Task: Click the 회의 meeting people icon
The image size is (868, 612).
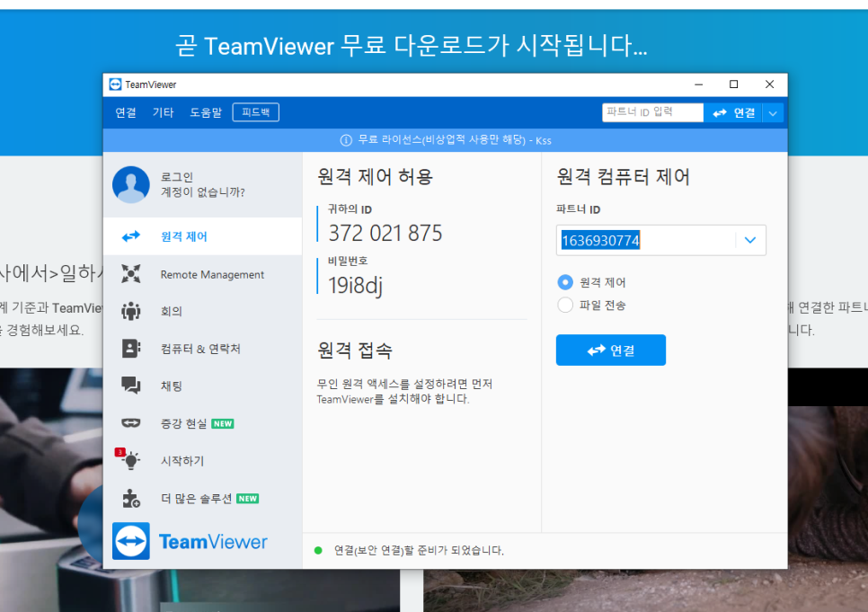Action: 131,311
